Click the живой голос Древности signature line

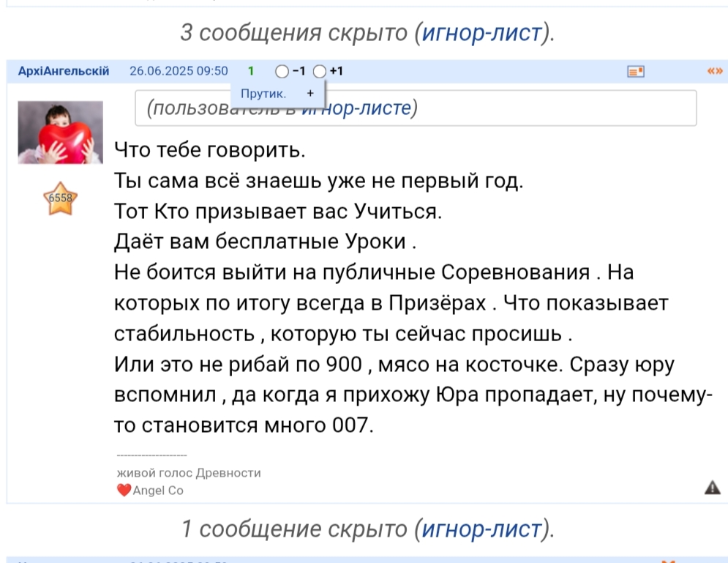tap(189, 473)
